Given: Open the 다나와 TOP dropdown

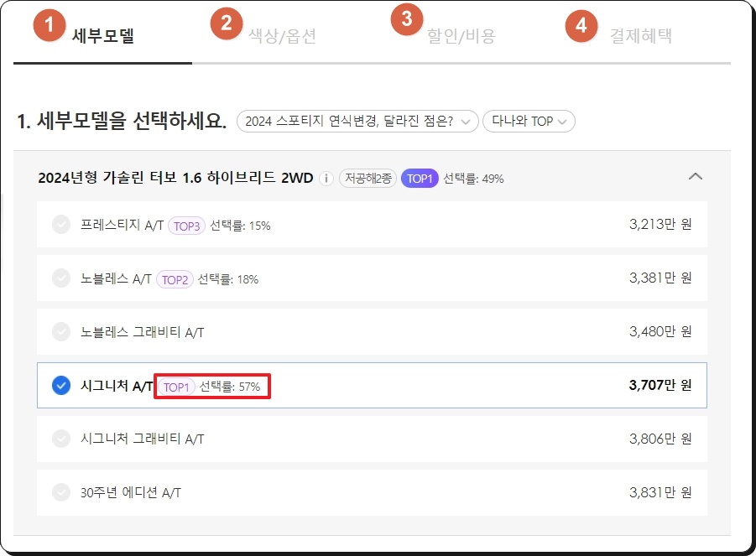Looking at the screenshot, I should (529, 121).
